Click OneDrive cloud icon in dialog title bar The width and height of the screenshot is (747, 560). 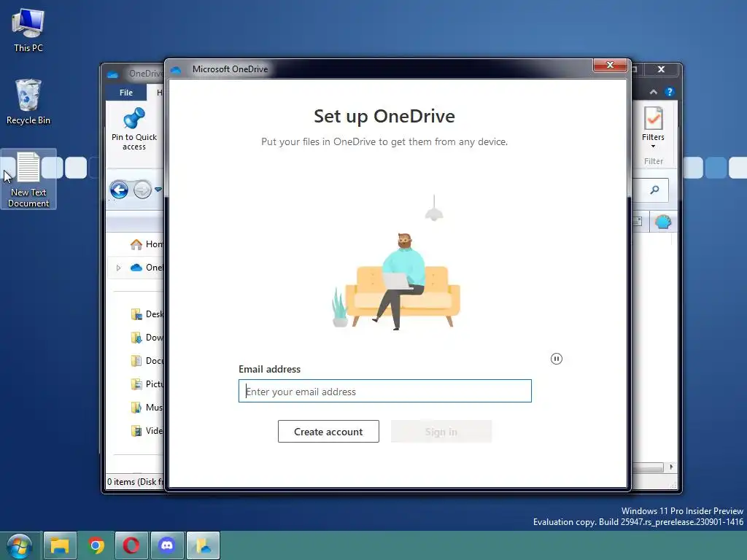[176, 69]
